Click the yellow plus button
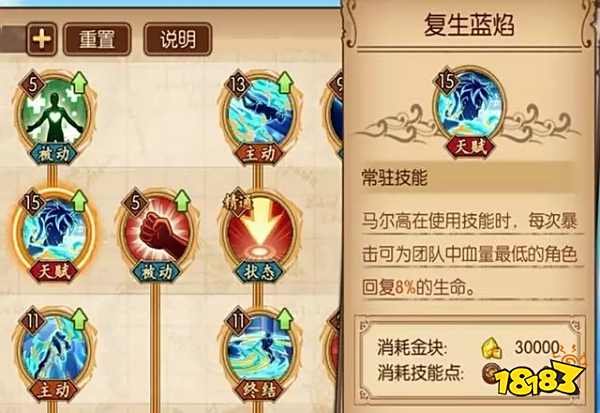 click(41, 39)
